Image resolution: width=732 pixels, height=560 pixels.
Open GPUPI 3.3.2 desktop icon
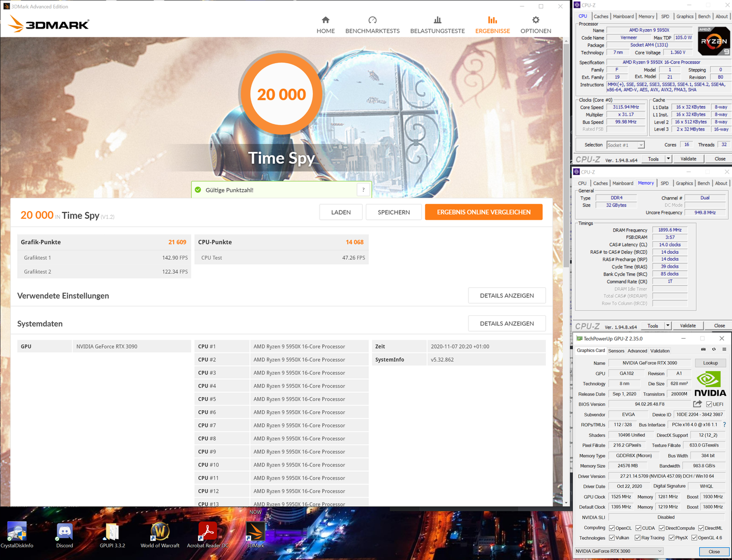point(112,534)
